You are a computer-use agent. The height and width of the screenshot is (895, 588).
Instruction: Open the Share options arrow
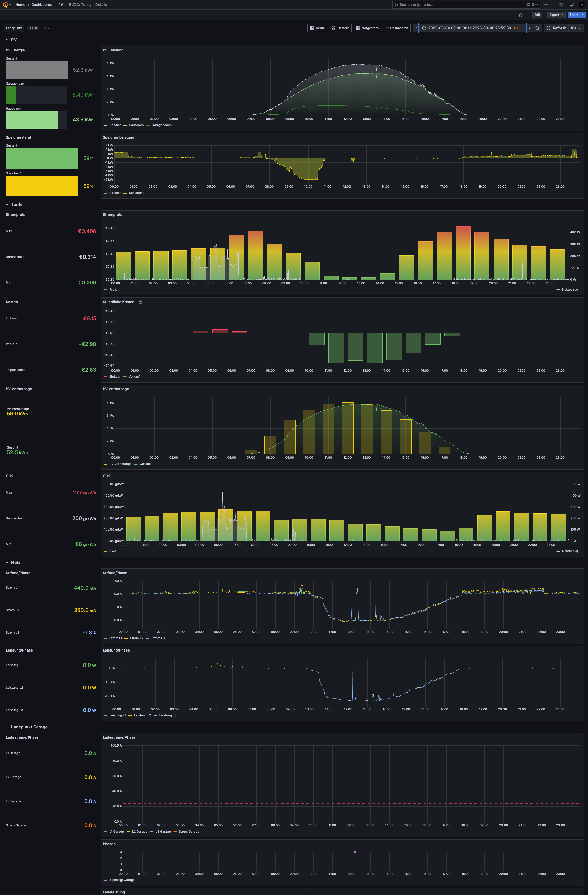[x=583, y=15]
